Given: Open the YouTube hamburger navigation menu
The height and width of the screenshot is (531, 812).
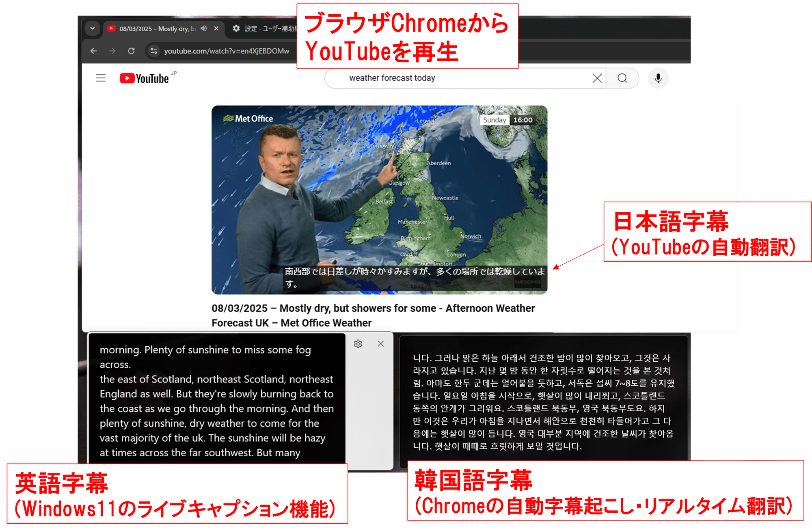Looking at the screenshot, I should click(x=100, y=78).
